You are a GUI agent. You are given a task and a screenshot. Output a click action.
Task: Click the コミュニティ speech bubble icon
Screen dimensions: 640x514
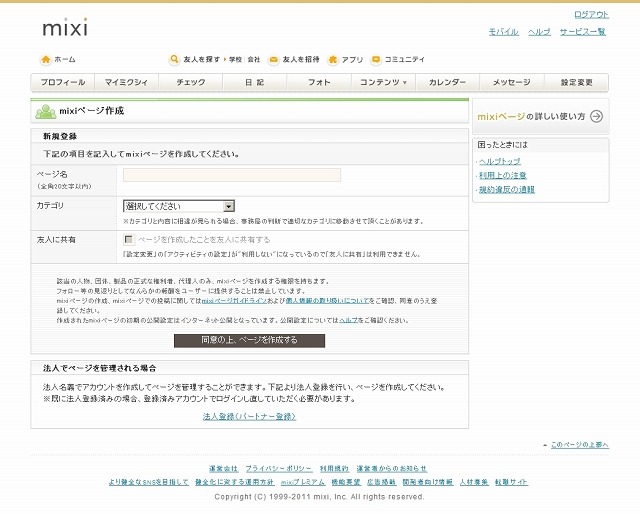376,60
